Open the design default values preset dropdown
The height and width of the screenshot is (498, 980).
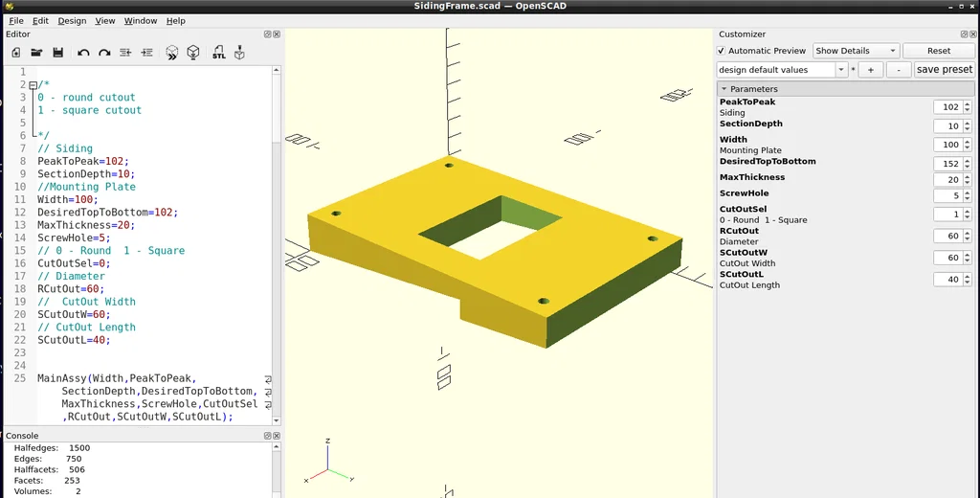(x=782, y=70)
